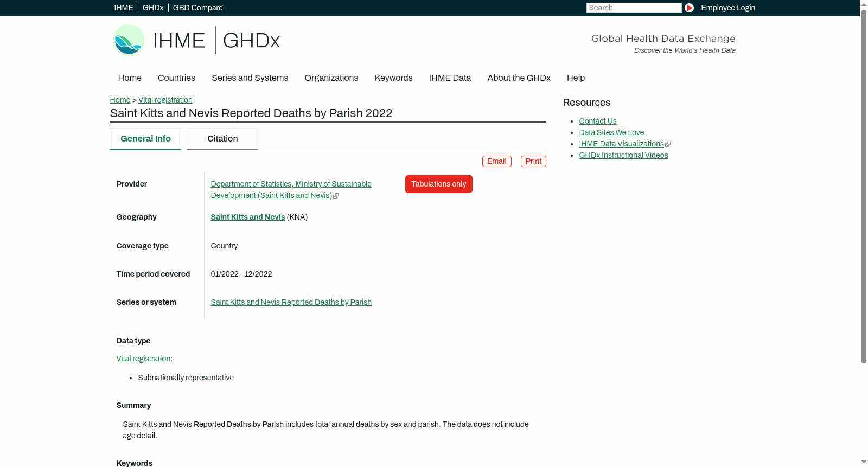868x467 pixels.
Task: Click the 'Subnationally representative' bullet text
Action: click(186, 378)
